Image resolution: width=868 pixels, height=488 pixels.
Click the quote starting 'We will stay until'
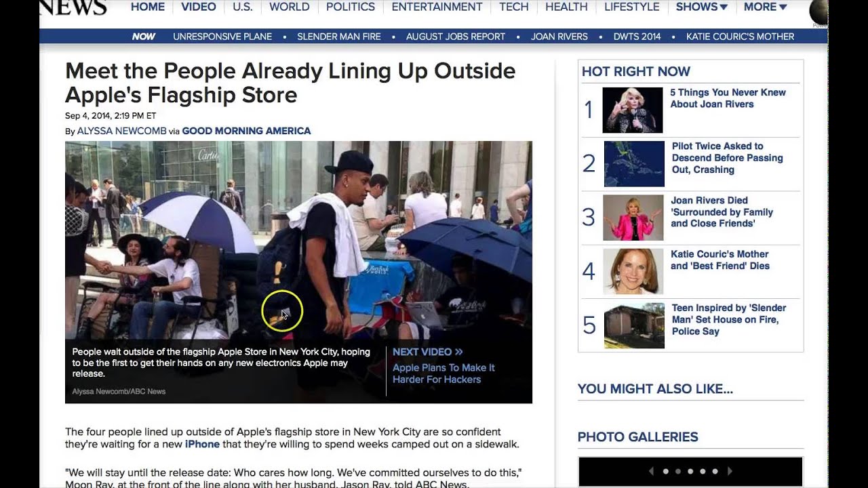(x=293, y=479)
